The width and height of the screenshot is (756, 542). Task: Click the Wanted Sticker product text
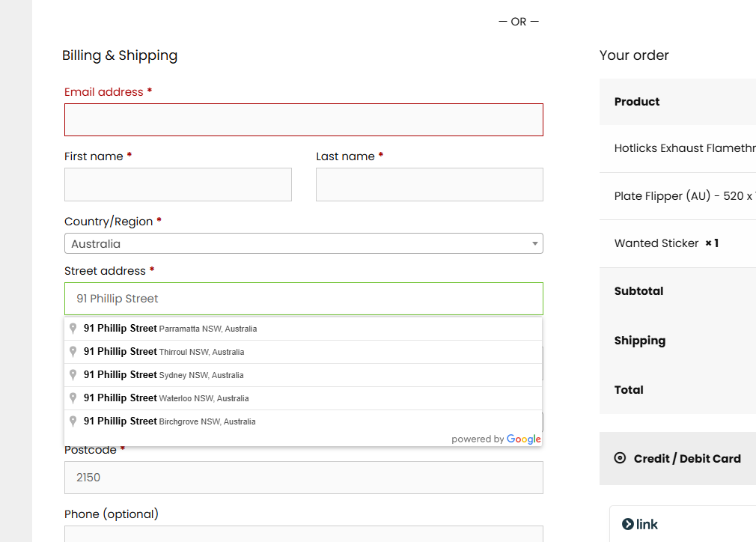tap(656, 243)
